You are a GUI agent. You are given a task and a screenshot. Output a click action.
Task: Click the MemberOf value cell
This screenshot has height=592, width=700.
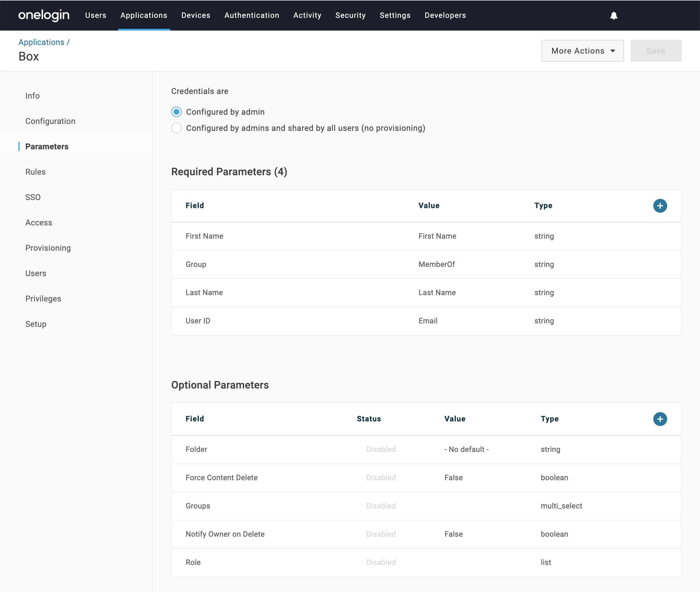pyautogui.click(x=436, y=265)
